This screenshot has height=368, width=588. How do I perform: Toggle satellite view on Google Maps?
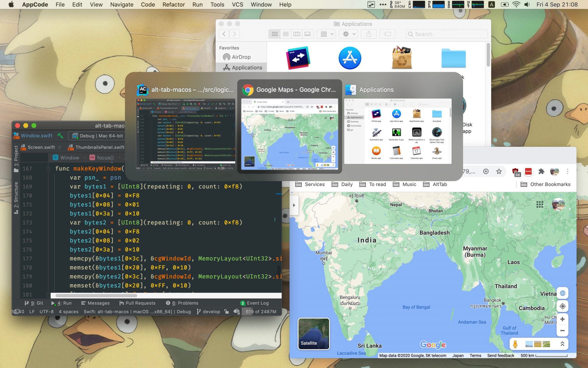(313, 334)
